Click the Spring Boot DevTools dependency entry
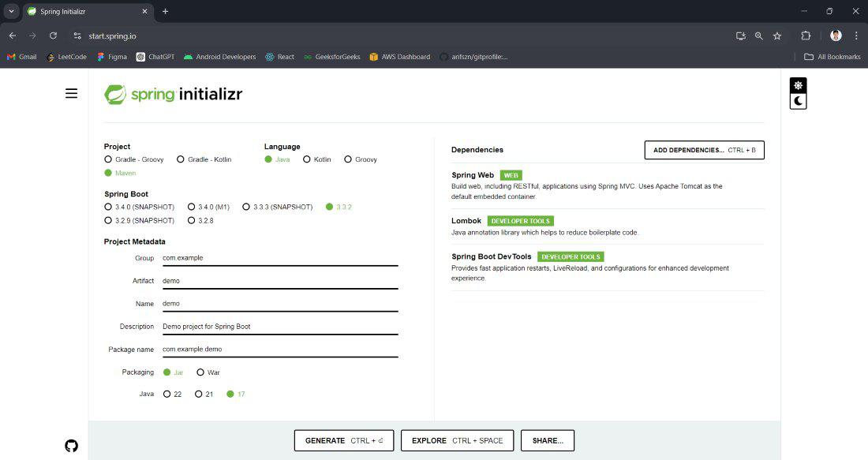Viewport: 868px width, 460px height. 608,267
